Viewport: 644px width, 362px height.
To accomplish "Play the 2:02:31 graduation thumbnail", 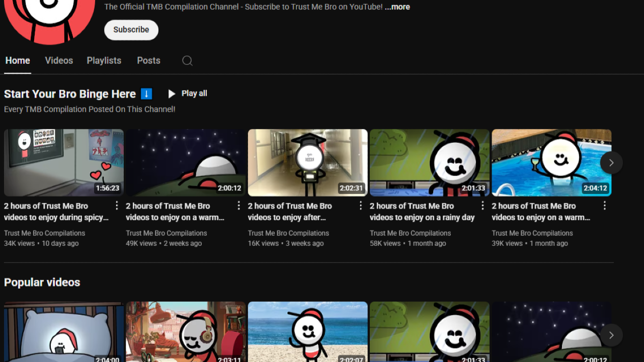I will coord(308,163).
